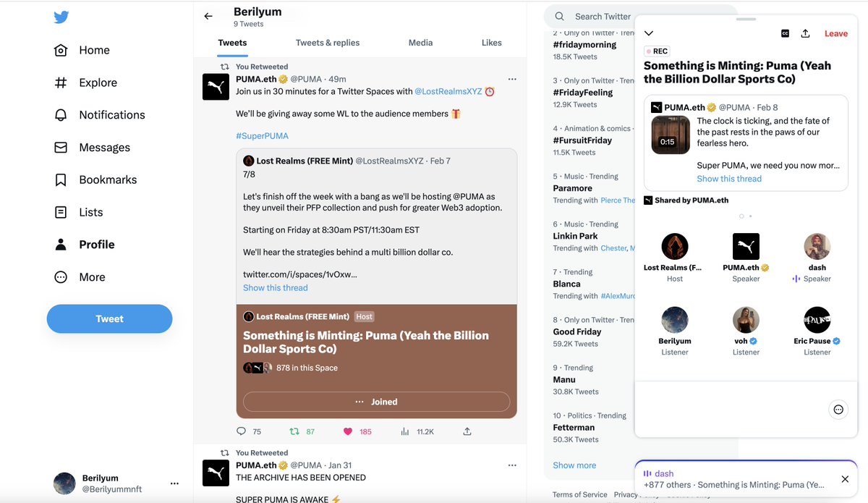Open the reactions button in Space panel

pos(838,410)
